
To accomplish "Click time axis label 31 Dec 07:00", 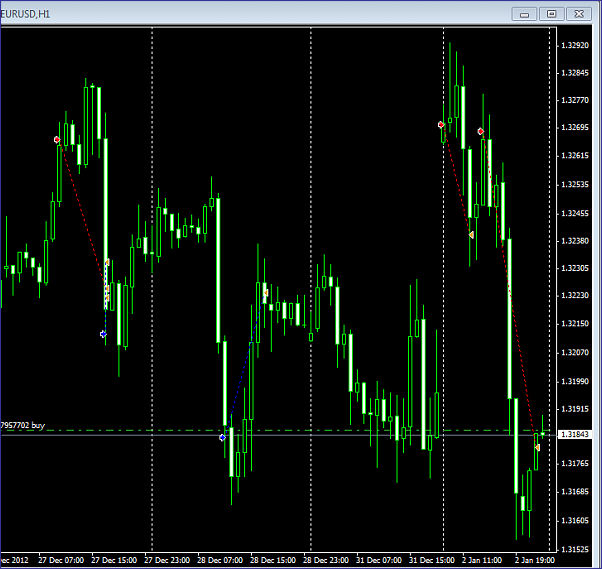I will tap(379, 560).
